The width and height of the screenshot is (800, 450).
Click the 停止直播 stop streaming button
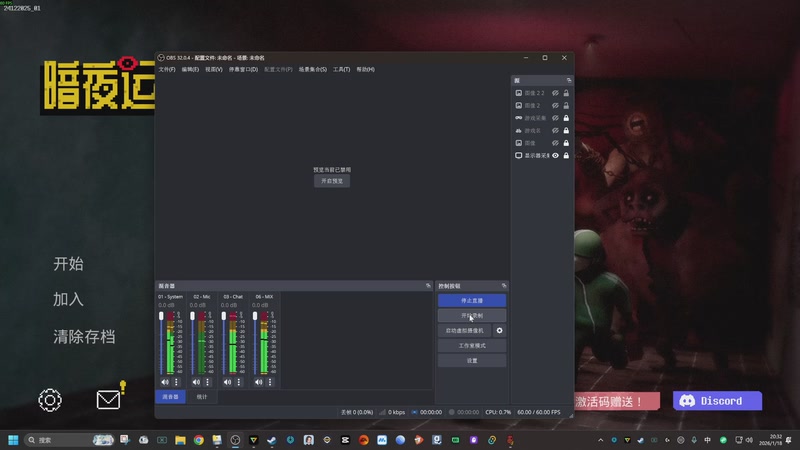pos(472,301)
